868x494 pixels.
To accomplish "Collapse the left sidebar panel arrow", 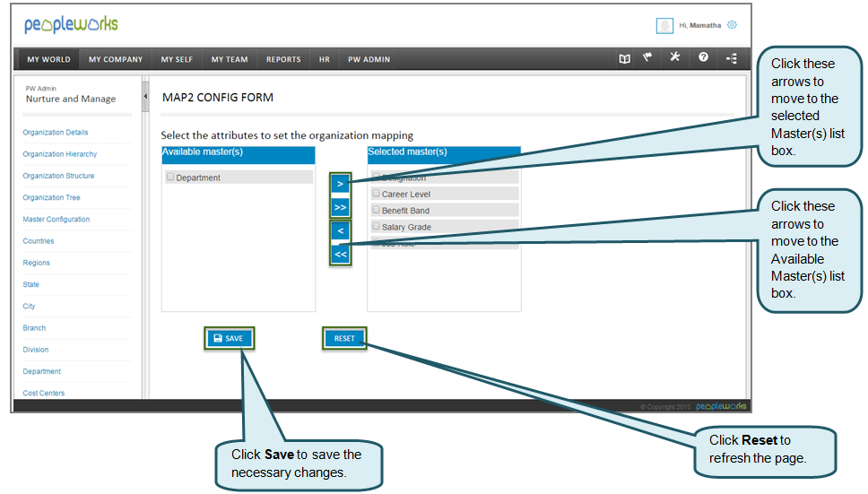I will 145,96.
